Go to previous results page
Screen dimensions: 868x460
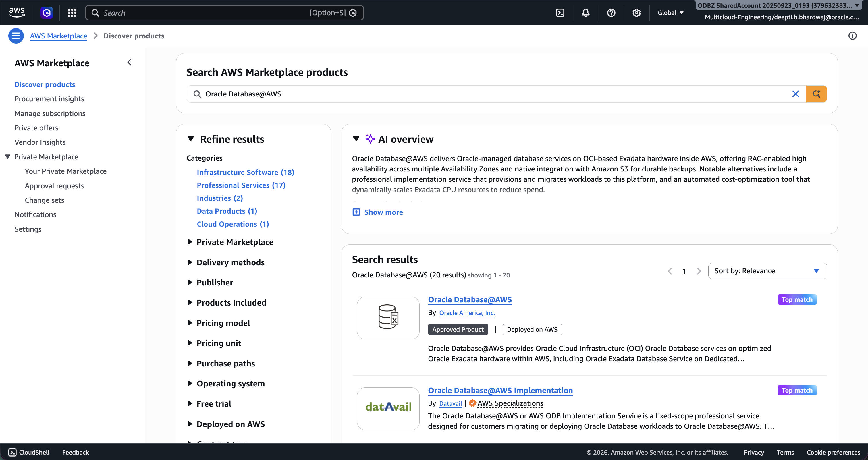click(x=670, y=271)
